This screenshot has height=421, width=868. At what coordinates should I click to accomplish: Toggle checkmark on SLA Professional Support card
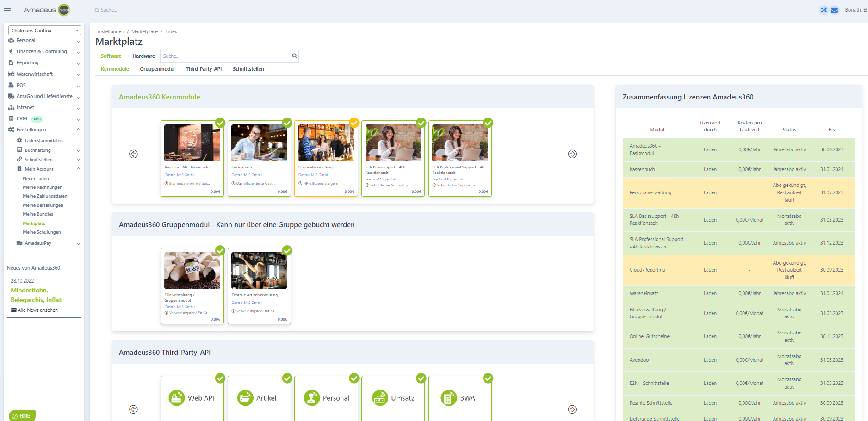[x=488, y=123]
